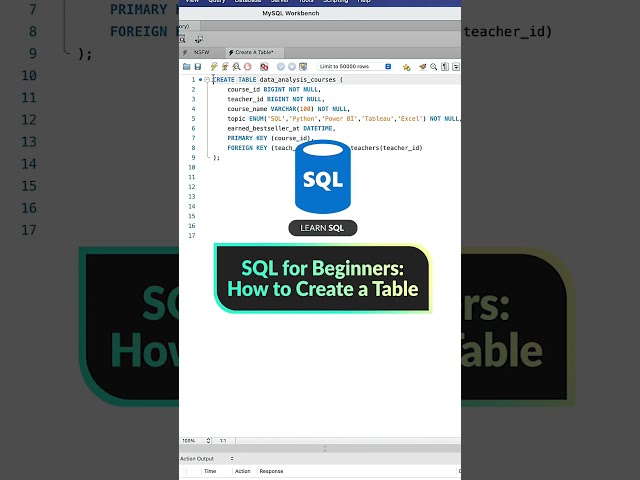Image resolution: width=640 pixels, height=480 pixels.
Task: Click the splitter grip above Action Output
Action: click(325, 449)
